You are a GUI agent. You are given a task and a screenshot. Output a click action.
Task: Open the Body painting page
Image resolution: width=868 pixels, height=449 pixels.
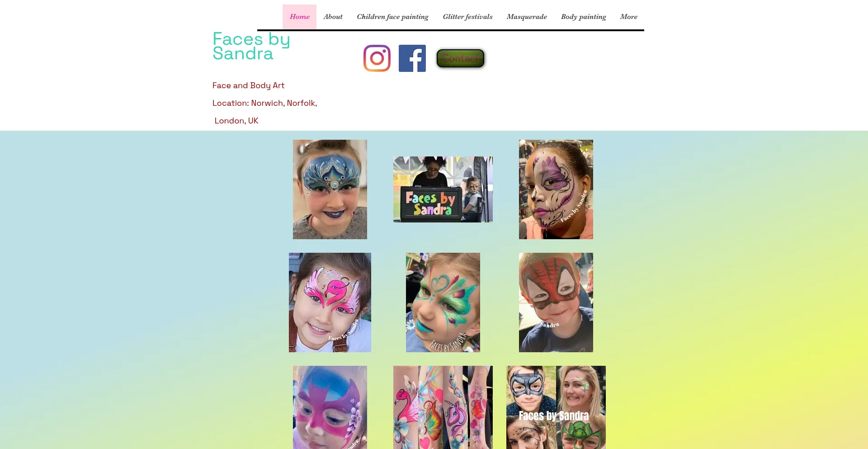(583, 17)
